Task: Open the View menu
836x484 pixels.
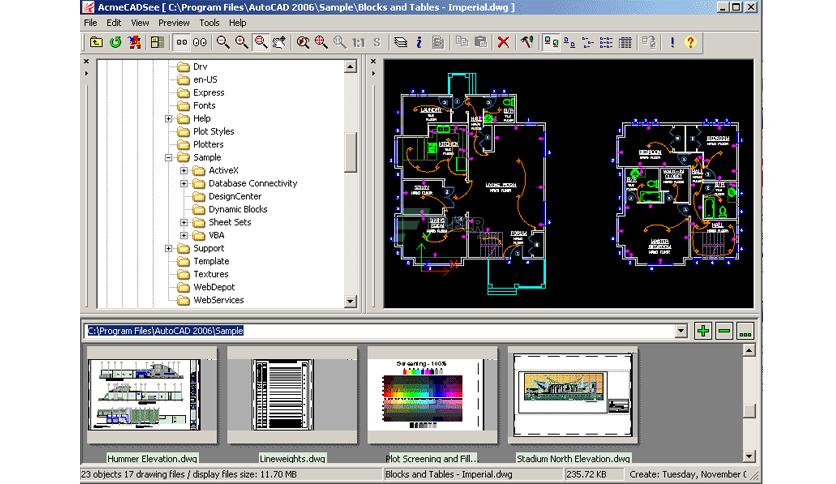Action: 140,23
